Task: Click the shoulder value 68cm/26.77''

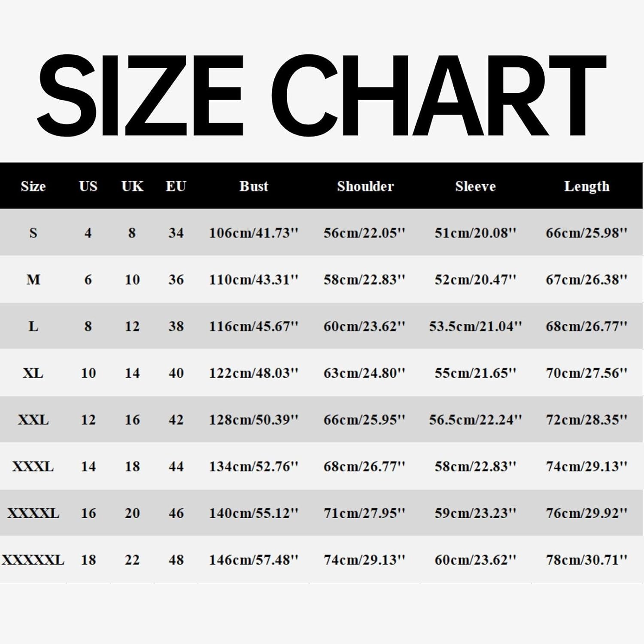Action: 364,466
